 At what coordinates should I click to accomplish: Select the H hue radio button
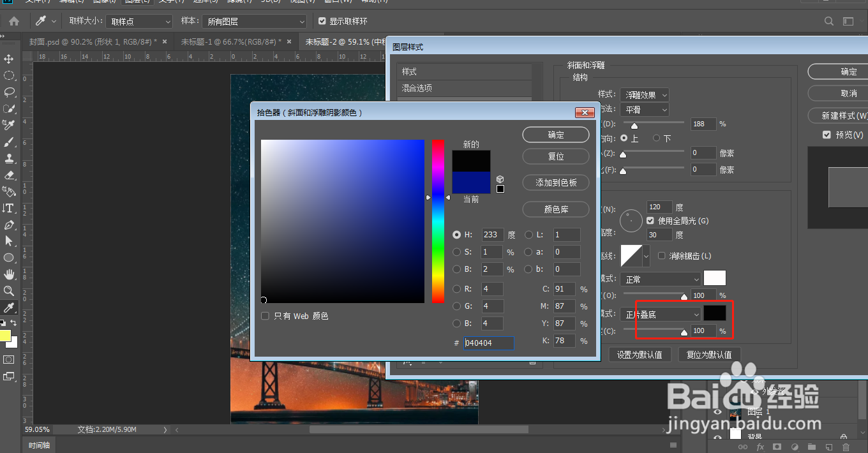(456, 235)
